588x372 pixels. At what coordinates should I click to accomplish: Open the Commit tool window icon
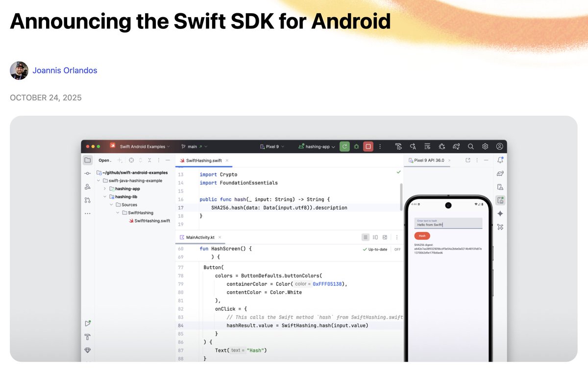coord(87,173)
